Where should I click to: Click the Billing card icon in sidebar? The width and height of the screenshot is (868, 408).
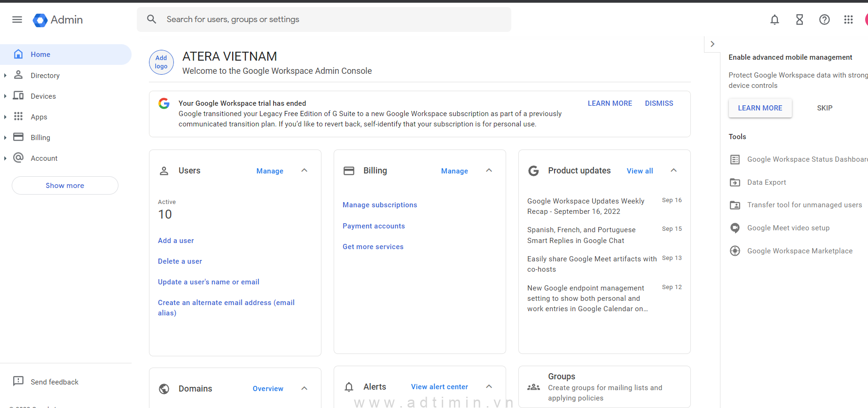[x=18, y=137]
